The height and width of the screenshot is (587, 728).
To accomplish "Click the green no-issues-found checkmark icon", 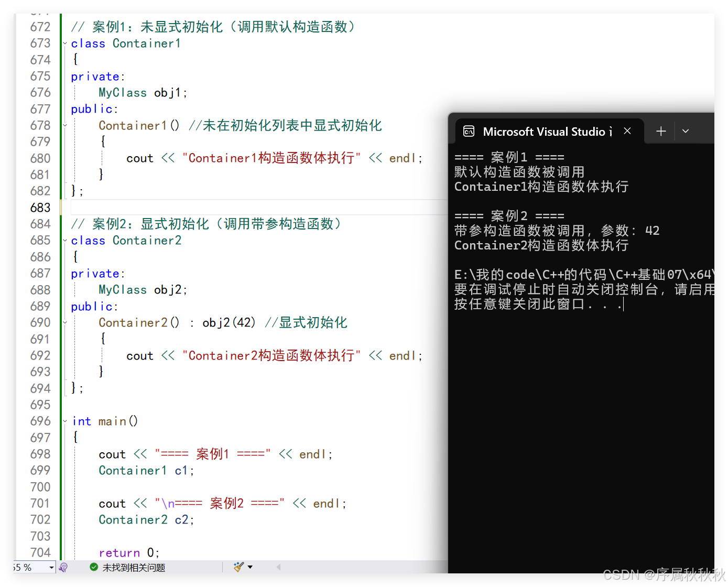I will (94, 567).
